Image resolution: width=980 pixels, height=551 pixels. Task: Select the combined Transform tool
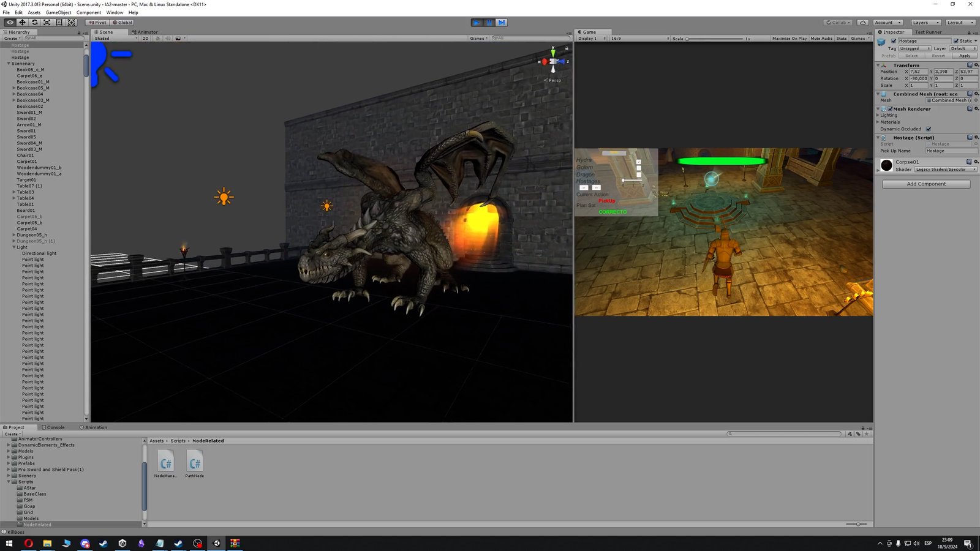(x=72, y=23)
